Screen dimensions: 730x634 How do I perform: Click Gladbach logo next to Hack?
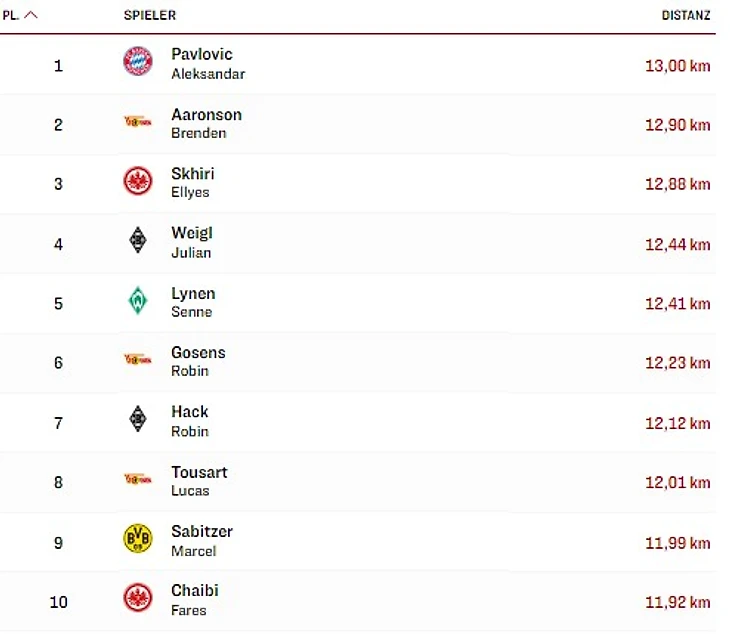pyautogui.click(x=138, y=420)
